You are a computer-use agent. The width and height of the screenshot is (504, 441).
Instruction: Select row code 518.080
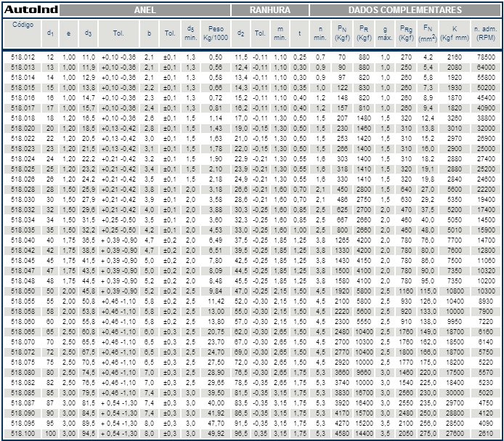tap(23, 371)
